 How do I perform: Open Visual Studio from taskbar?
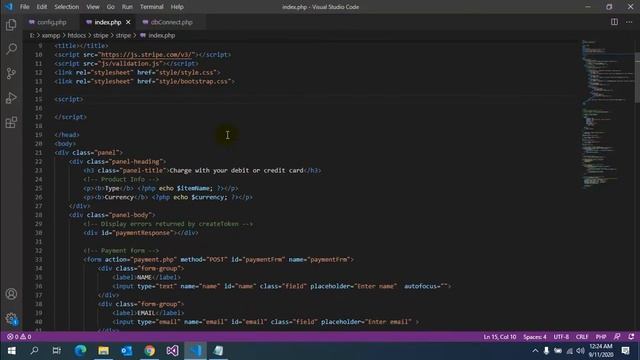172,351
